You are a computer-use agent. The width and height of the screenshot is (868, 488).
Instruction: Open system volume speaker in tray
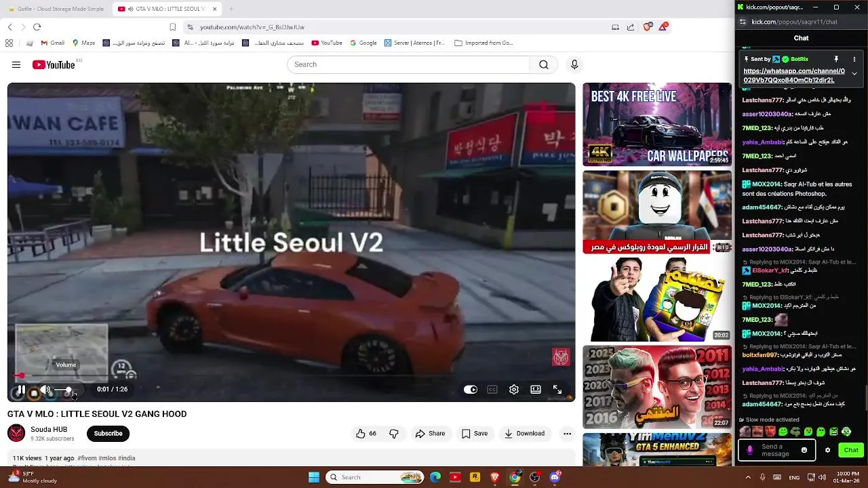point(822,477)
